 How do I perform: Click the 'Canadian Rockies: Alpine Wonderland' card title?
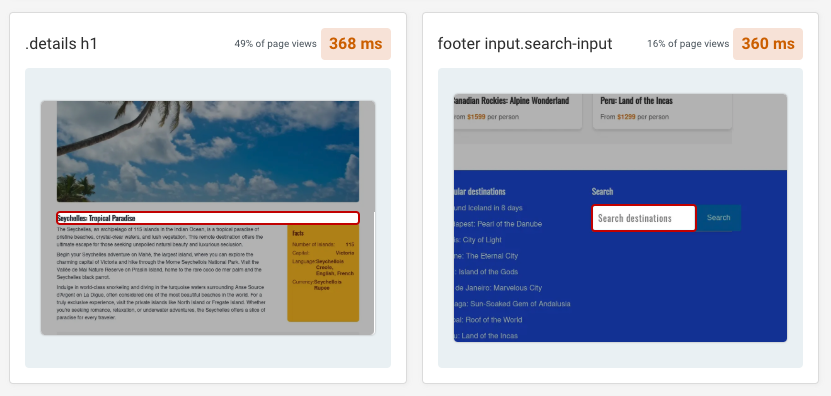pyautogui.click(x=511, y=100)
